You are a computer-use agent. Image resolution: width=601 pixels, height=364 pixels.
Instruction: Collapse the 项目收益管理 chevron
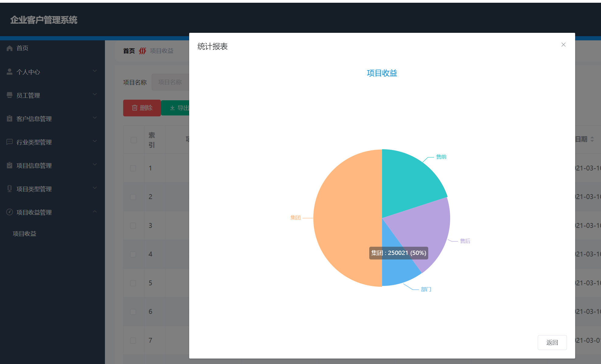[95, 211]
